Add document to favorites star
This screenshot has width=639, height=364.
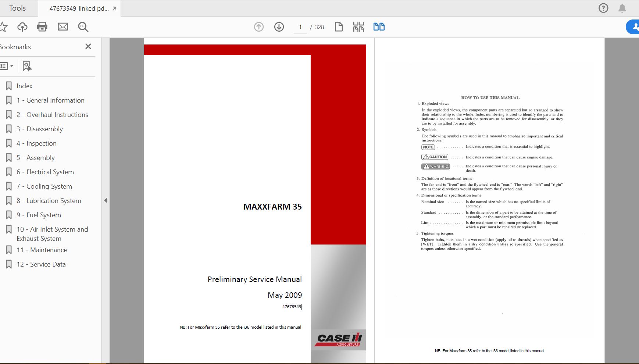tap(4, 26)
